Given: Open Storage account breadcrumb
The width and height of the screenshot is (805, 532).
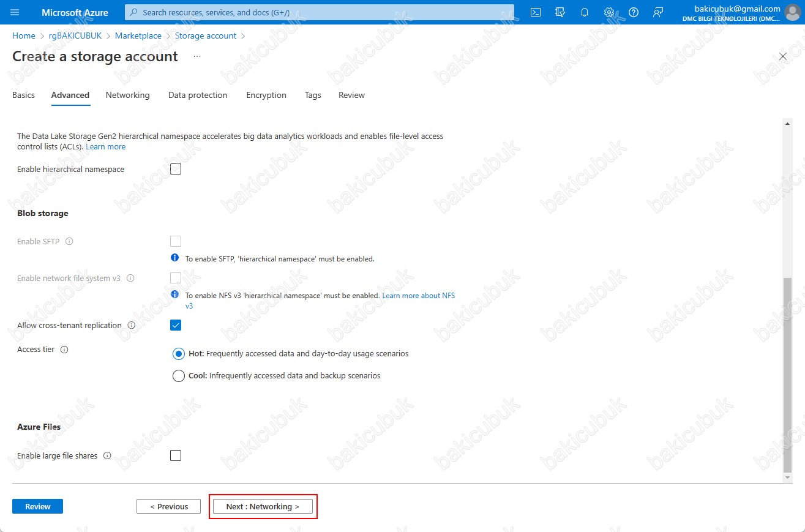Looking at the screenshot, I should [x=206, y=36].
